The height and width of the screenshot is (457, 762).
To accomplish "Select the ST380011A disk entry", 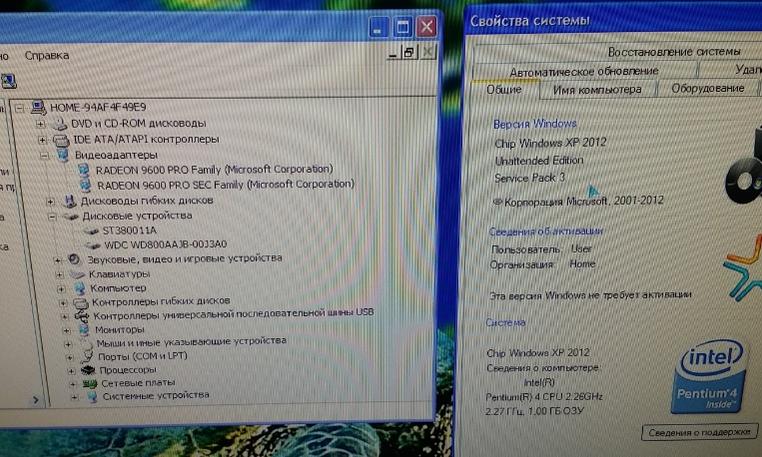I will [129, 230].
